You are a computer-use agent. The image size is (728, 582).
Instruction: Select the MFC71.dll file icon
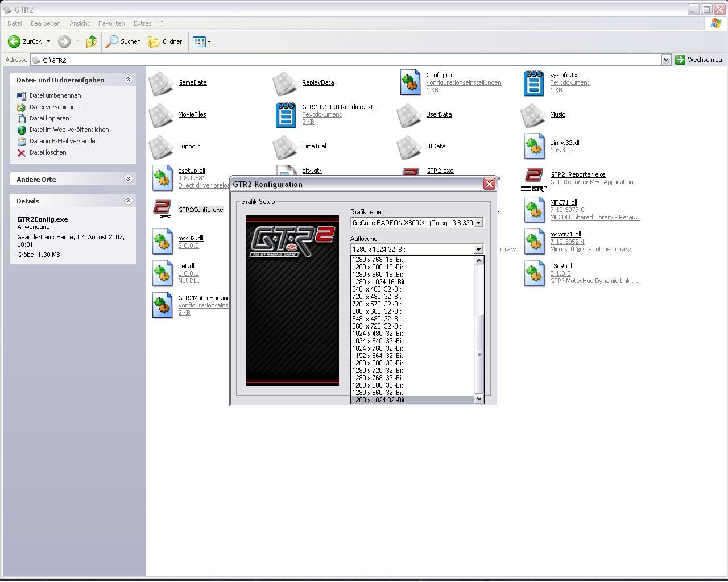click(533, 210)
